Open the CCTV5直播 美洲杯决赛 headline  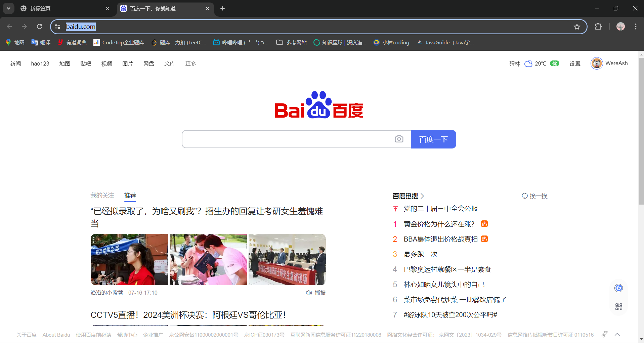[188, 315]
